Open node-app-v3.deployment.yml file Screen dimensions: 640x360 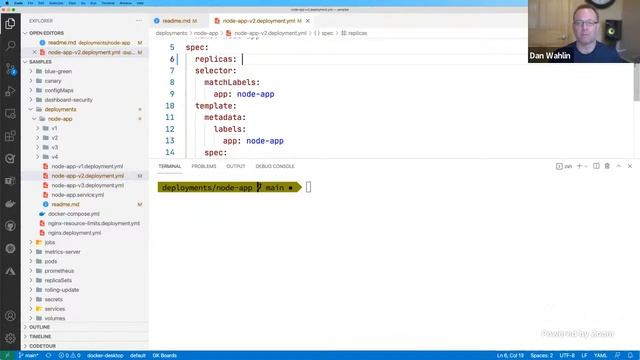coord(87,185)
